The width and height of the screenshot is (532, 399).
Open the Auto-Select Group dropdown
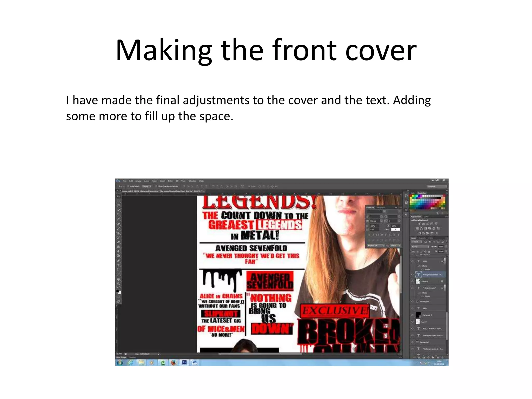pyautogui.click(x=147, y=186)
